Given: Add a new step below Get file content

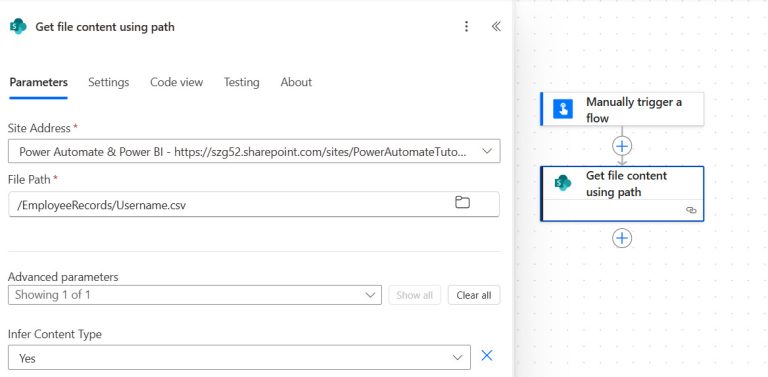Looking at the screenshot, I should click(x=622, y=238).
